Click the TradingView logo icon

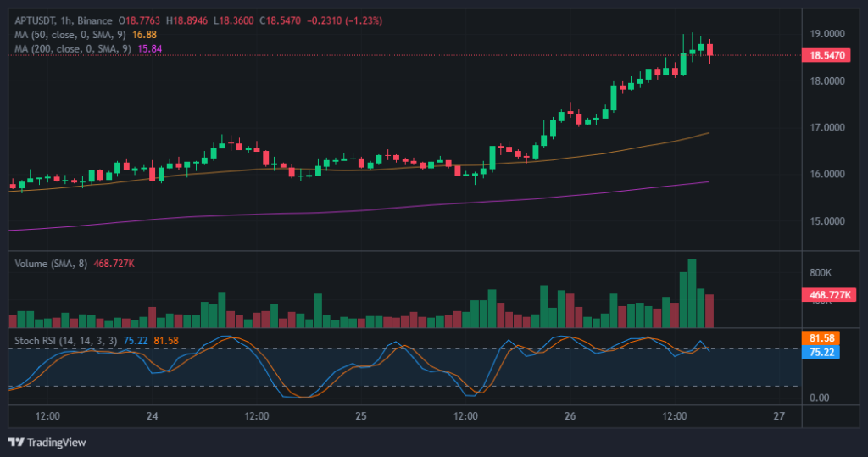tap(16, 442)
